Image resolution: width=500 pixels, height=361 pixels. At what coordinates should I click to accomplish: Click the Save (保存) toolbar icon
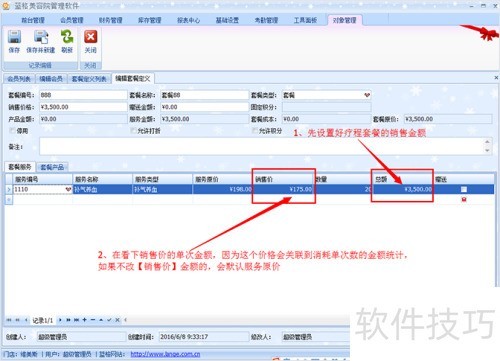pos(14,37)
